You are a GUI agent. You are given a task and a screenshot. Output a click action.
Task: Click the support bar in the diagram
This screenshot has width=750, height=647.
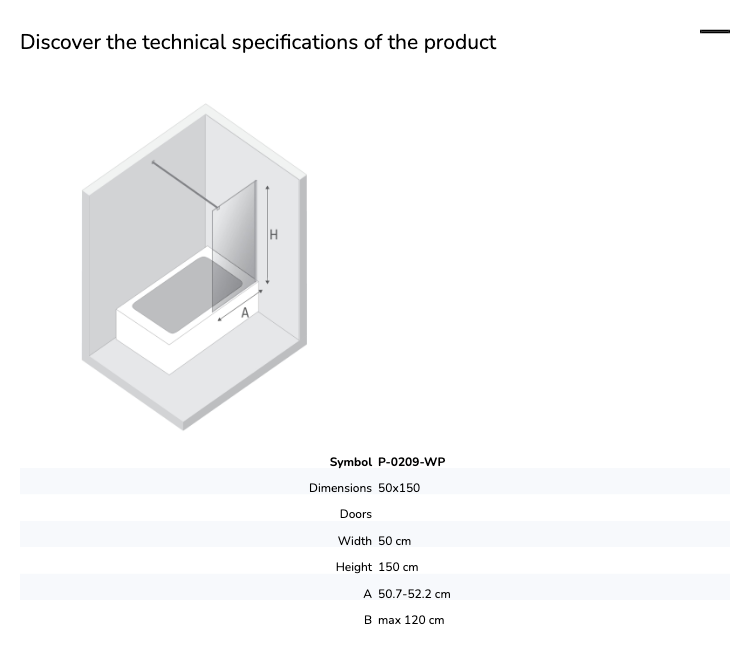pyautogui.click(x=185, y=185)
